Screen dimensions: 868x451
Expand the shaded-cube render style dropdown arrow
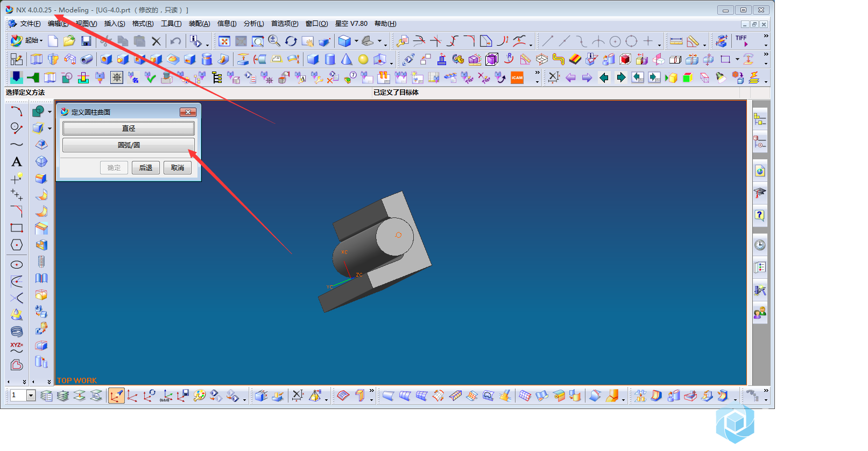356,41
